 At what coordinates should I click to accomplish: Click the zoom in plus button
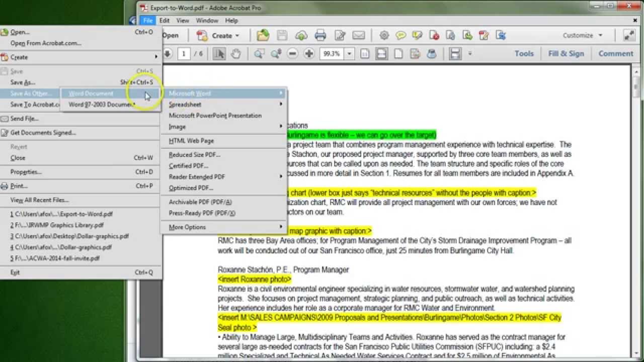pyautogui.click(x=309, y=53)
